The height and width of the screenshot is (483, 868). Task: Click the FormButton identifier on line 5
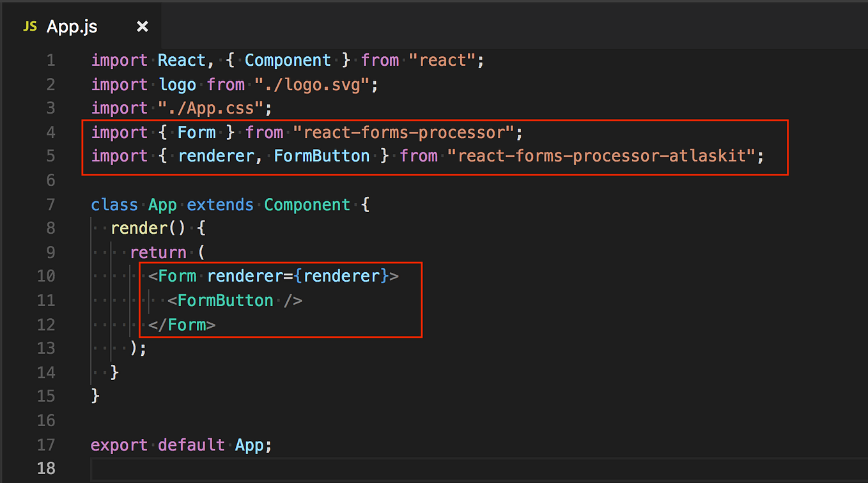click(x=322, y=155)
